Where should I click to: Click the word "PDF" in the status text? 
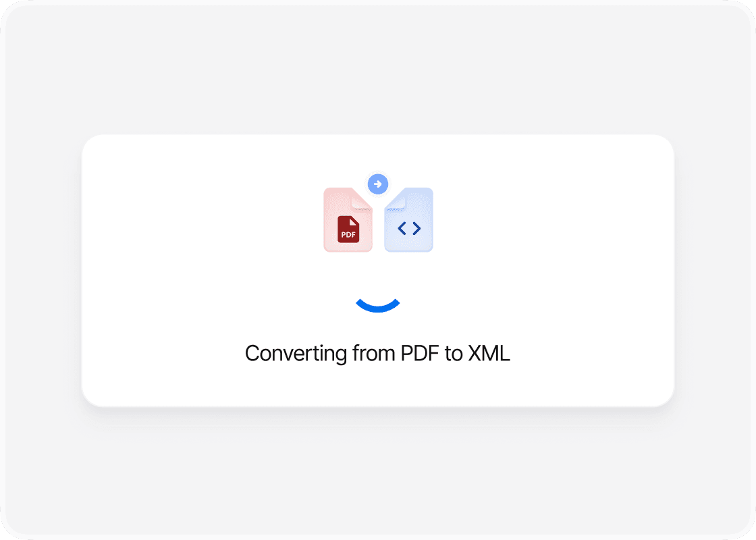pyautogui.click(x=420, y=354)
